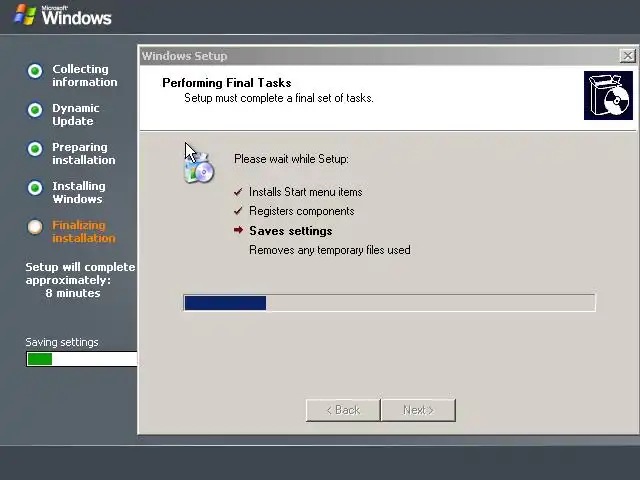The width and height of the screenshot is (640, 480).
Task: Click the green bullet next to Dynamic Update
Action: [x=35, y=110]
